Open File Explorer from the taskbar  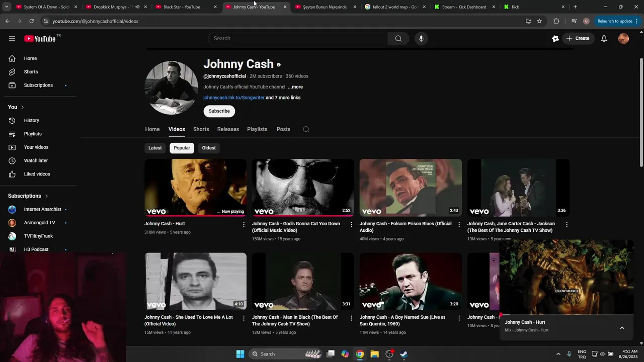[374, 354]
